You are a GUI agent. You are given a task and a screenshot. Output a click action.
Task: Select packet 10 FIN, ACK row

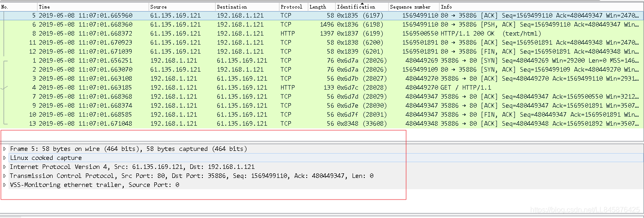tap(322, 114)
